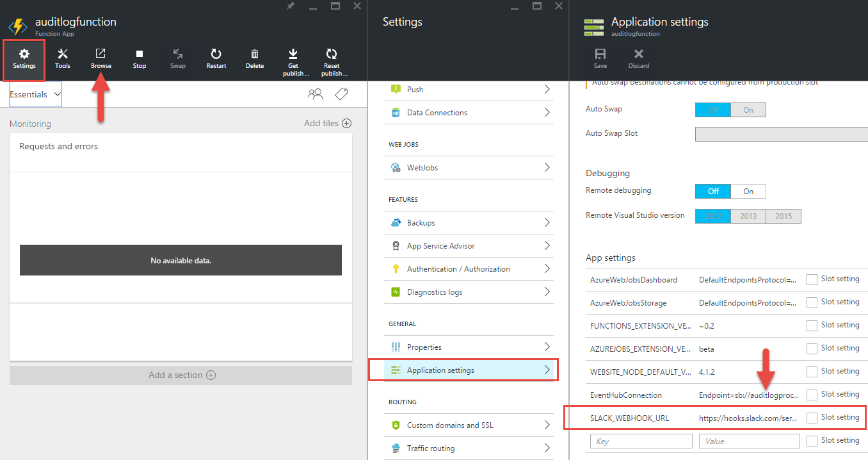
Task: Click the Properties bars icon
Action: click(x=396, y=347)
